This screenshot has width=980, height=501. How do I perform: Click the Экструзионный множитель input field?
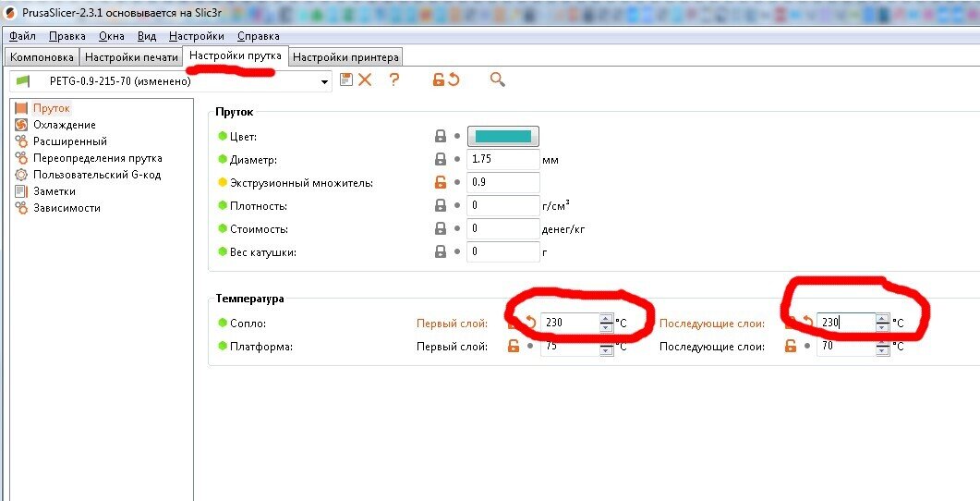[503, 183]
